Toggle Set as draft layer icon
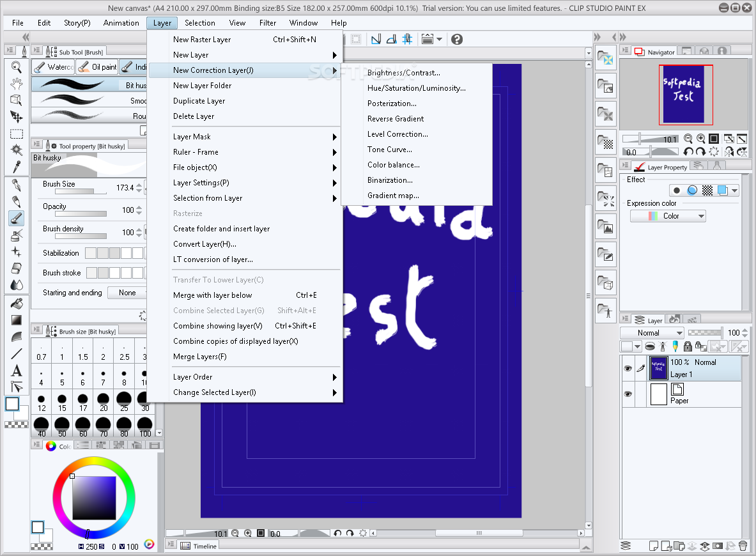 coord(675,346)
